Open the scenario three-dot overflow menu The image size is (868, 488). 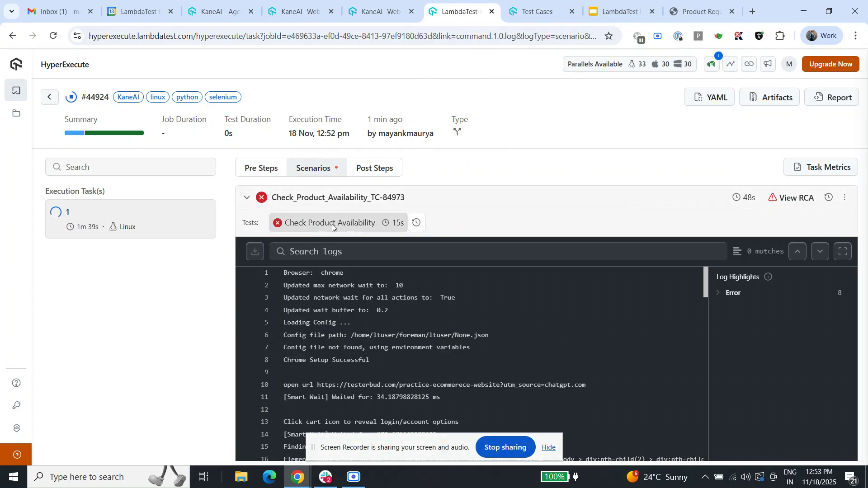pyautogui.click(x=844, y=197)
